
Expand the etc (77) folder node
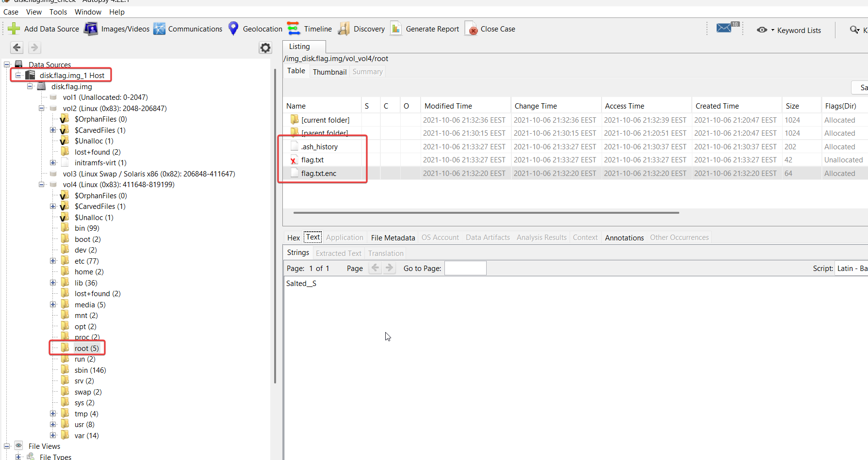click(53, 261)
